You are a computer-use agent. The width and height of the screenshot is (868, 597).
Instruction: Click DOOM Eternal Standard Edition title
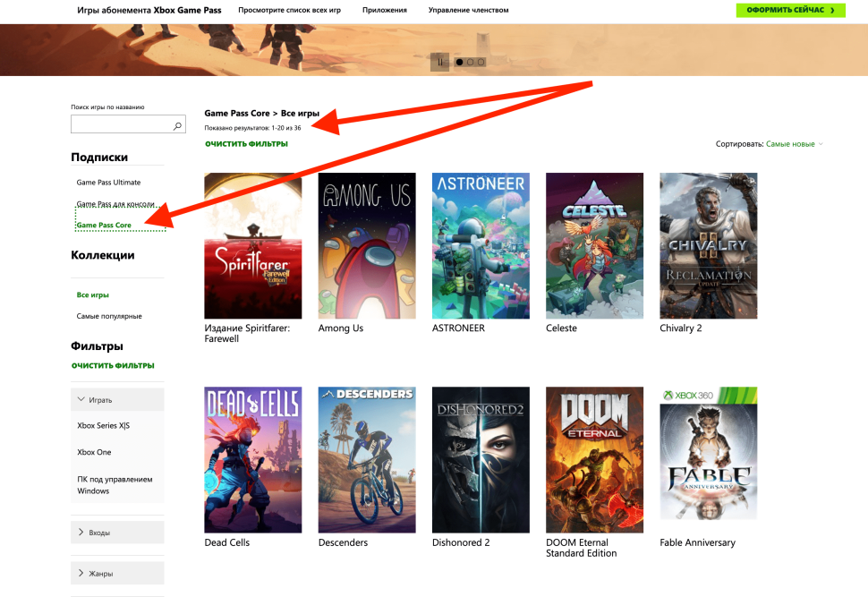(x=582, y=548)
